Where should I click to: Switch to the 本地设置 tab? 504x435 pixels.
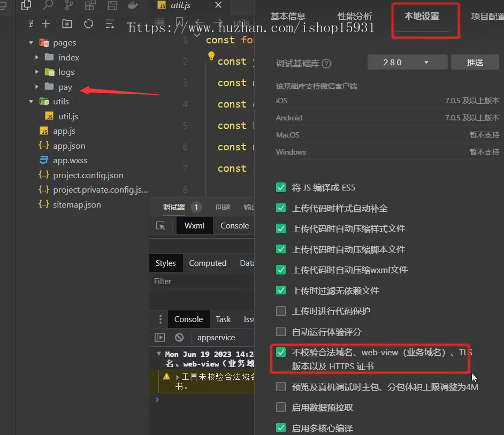point(422,17)
